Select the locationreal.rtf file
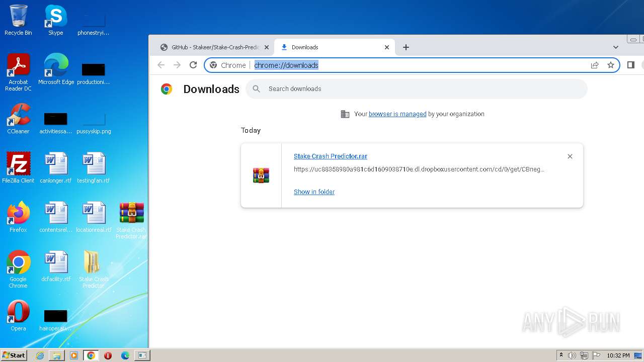The width and height of the screenshot is (644, 362). (x=94, y=217)
